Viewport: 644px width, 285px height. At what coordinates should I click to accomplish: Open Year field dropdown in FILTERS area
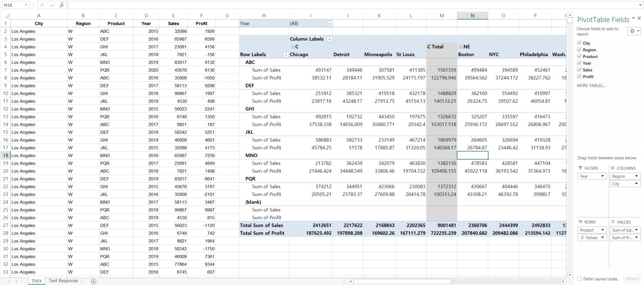tap(602, 176)
